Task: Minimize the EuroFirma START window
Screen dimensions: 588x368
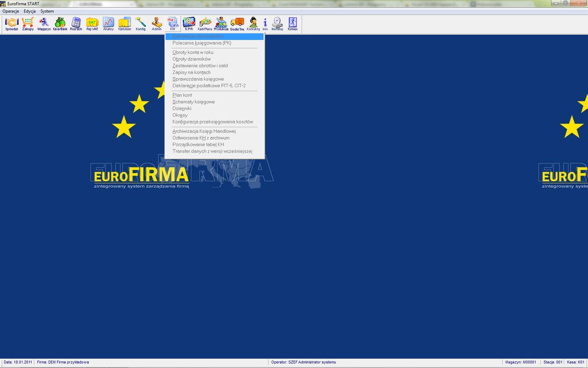Action: click(x=556, y=3)
